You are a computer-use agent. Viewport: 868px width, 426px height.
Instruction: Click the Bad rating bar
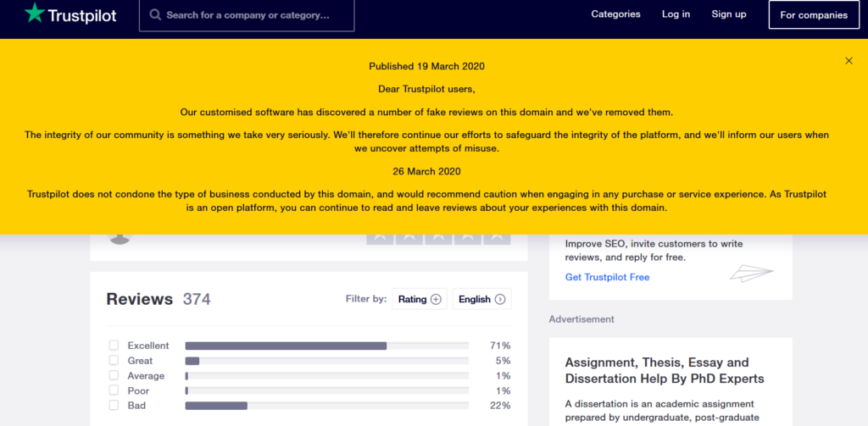326,406
